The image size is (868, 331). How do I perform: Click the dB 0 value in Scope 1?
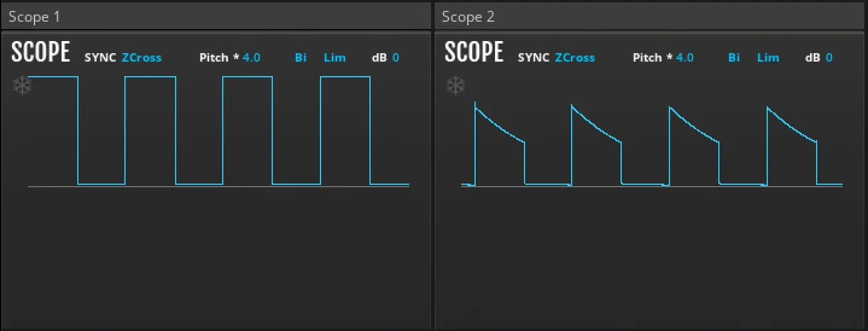tap(395, 58)
